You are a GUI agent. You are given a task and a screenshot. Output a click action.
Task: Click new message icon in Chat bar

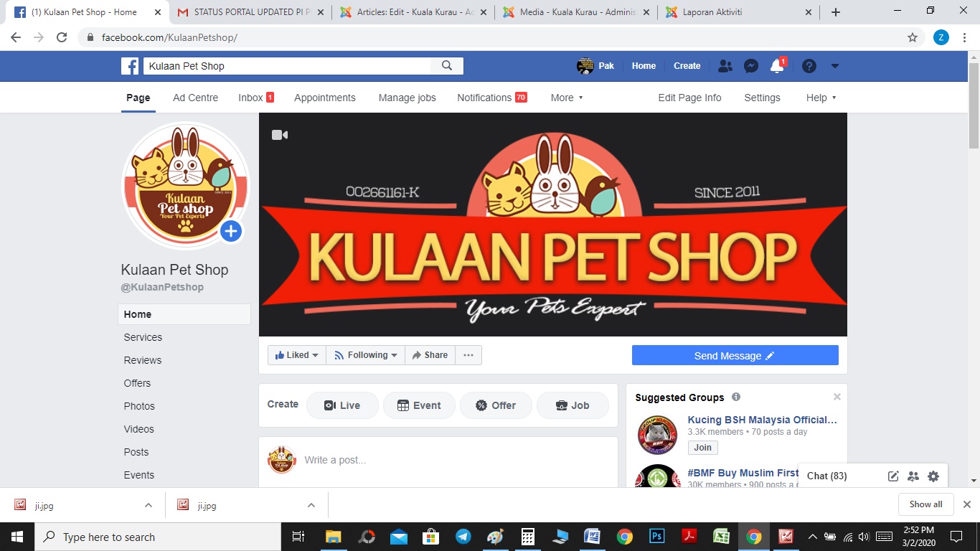click(893, 476)
